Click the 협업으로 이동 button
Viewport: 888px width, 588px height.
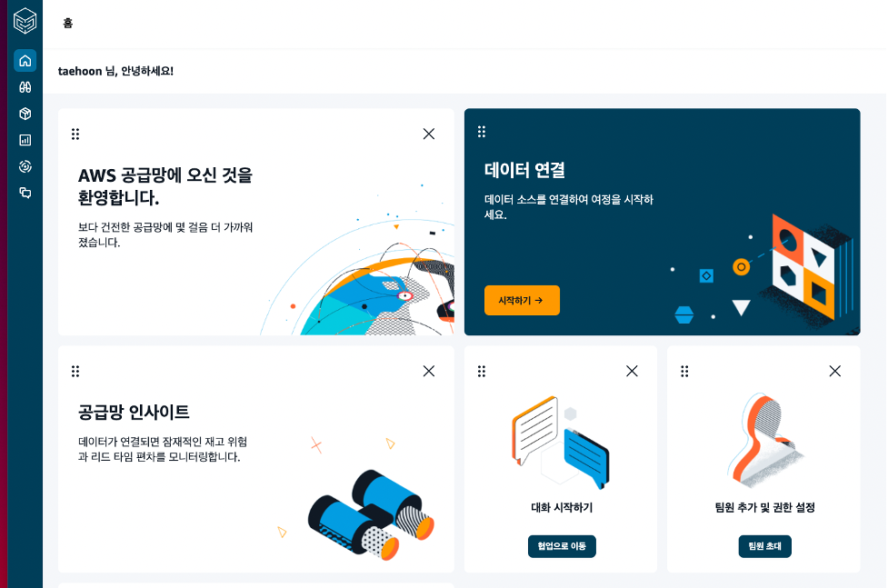click(562, 546)
